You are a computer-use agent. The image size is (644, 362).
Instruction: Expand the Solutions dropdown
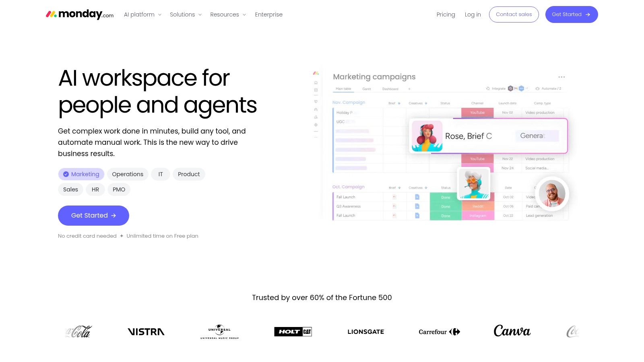(186, 14)
